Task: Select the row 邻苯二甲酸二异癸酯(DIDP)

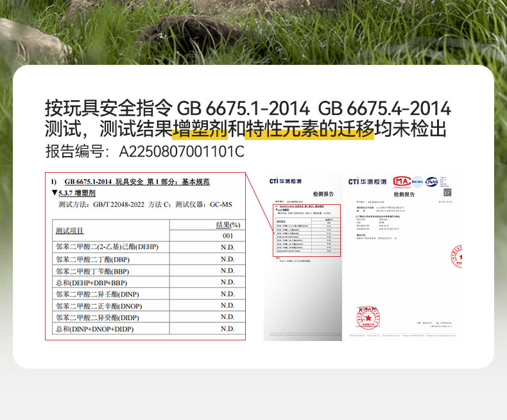Action: point(149,317)
